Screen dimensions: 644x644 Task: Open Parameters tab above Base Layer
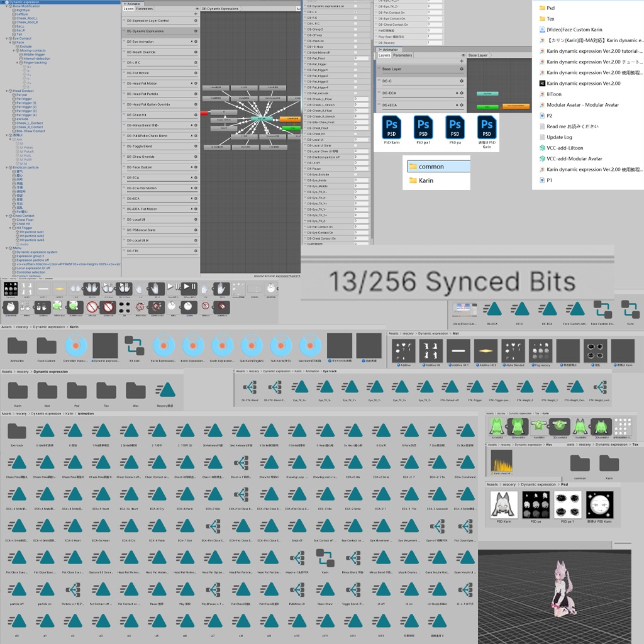402,55
